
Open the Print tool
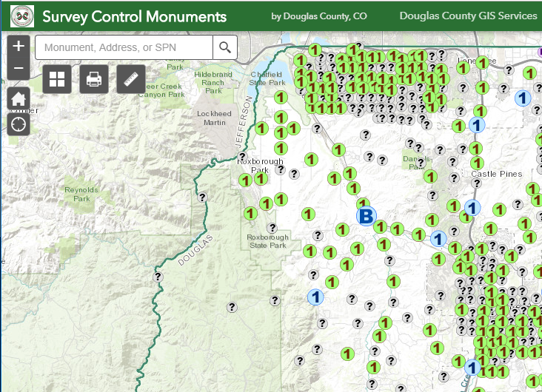click(x=94, y=78)
